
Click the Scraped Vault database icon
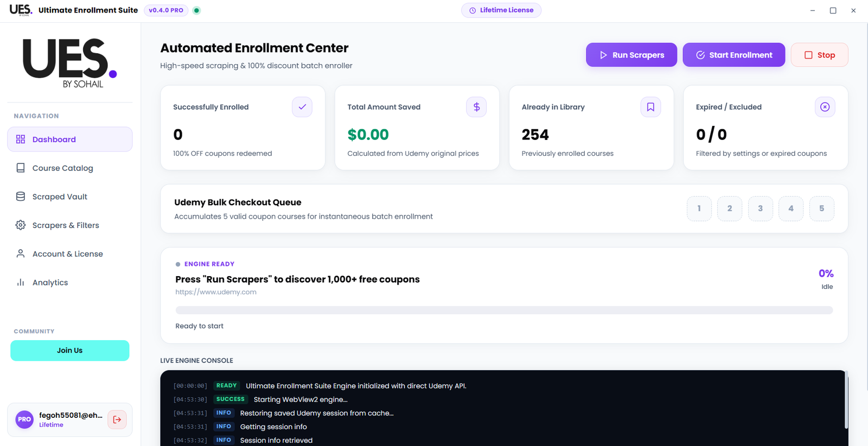point(21,196)
